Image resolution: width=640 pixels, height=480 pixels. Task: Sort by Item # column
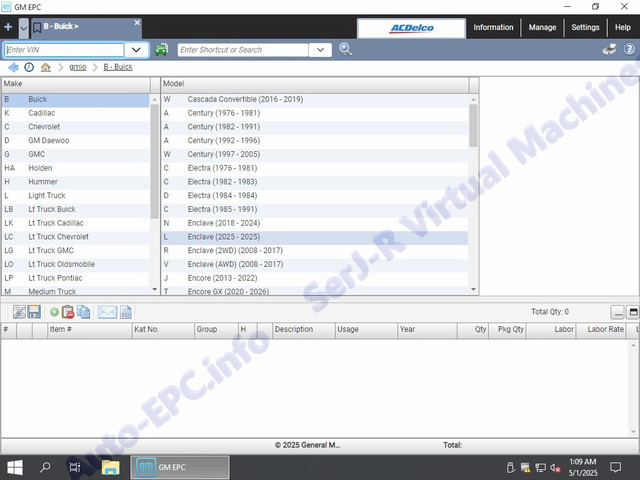[90, 330]
